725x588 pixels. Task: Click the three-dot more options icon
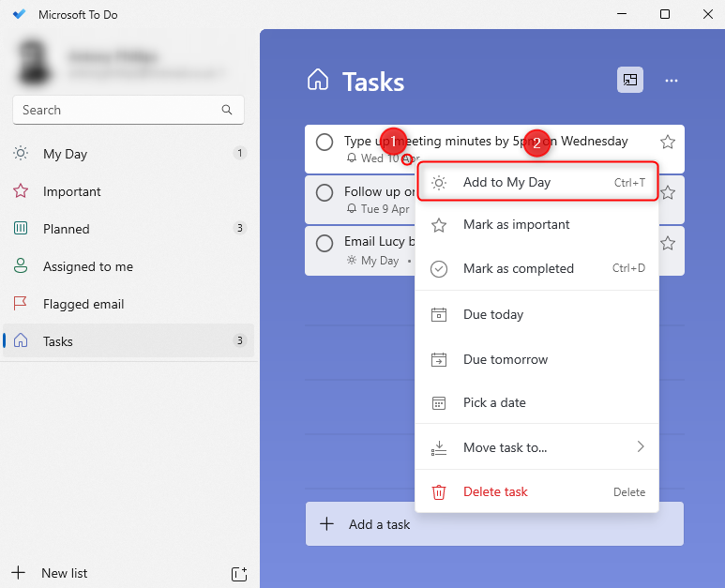pyautogui.click(x=671, y=81)
